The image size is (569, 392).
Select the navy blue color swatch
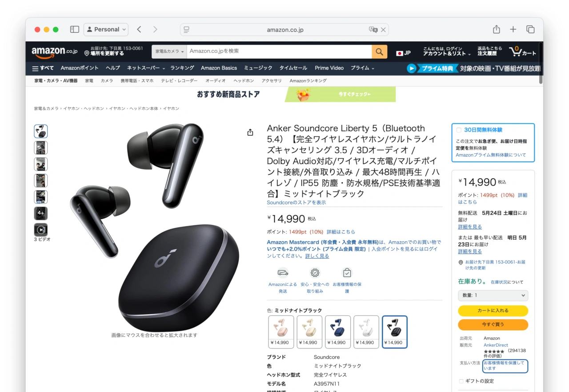338,332
